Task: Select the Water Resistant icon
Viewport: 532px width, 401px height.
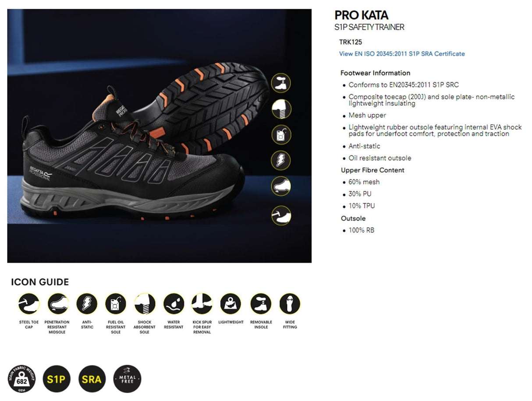Action: (x=174, y=304)
